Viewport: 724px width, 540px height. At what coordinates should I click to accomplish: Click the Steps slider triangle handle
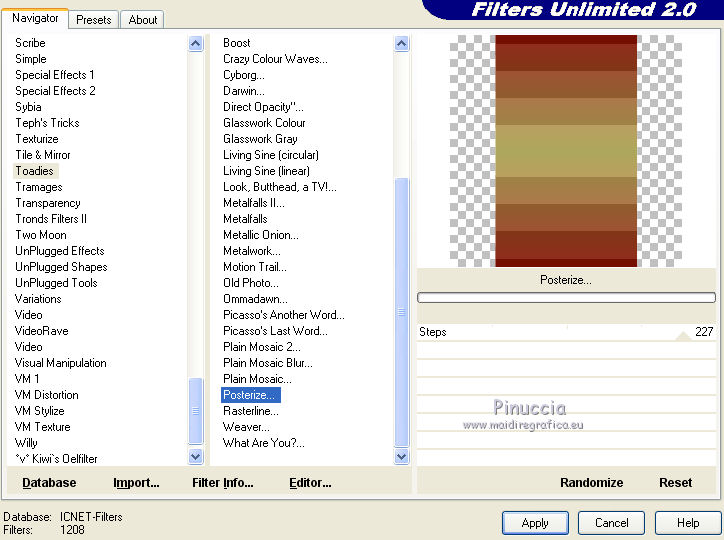coord(683,336)
